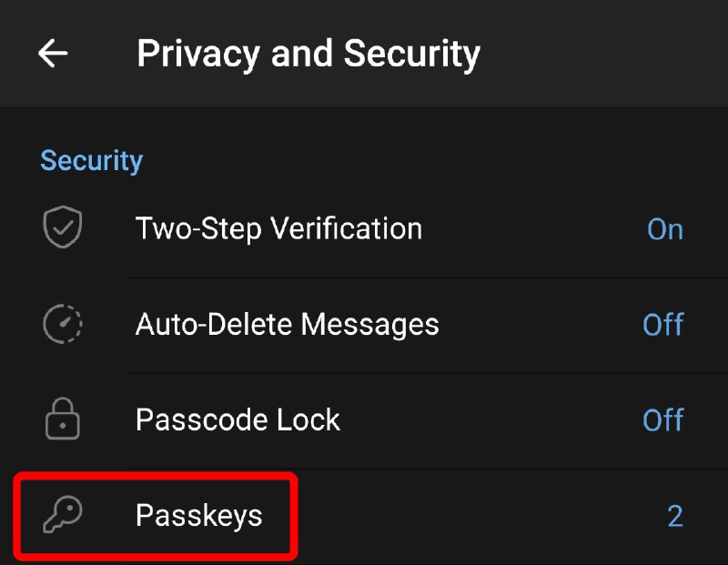Open the Passcode Lock option
This screenshot has height=565, width=728.
click(238, 420)
